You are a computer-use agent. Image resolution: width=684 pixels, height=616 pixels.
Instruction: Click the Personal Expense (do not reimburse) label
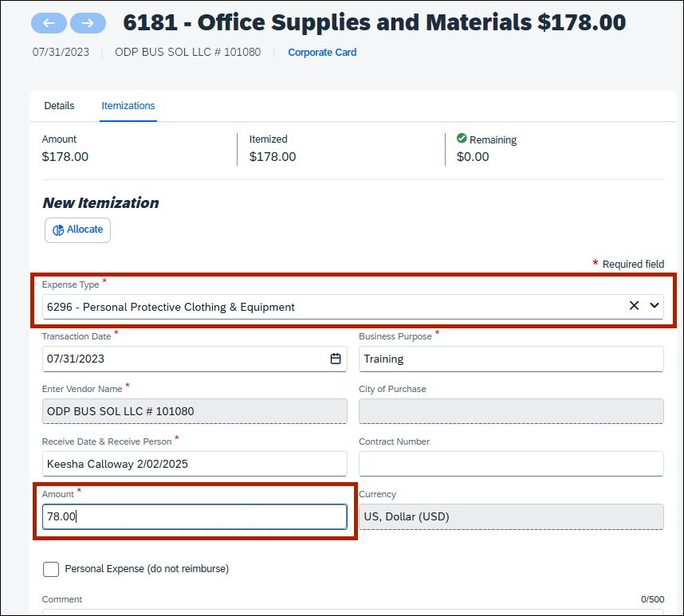pos(147,569)
